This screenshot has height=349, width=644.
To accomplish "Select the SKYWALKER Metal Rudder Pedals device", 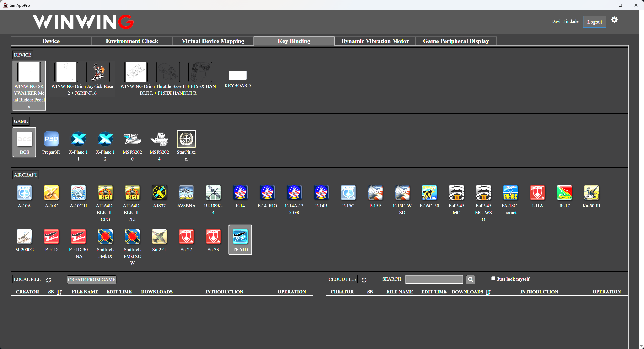I will pos(29,85).
